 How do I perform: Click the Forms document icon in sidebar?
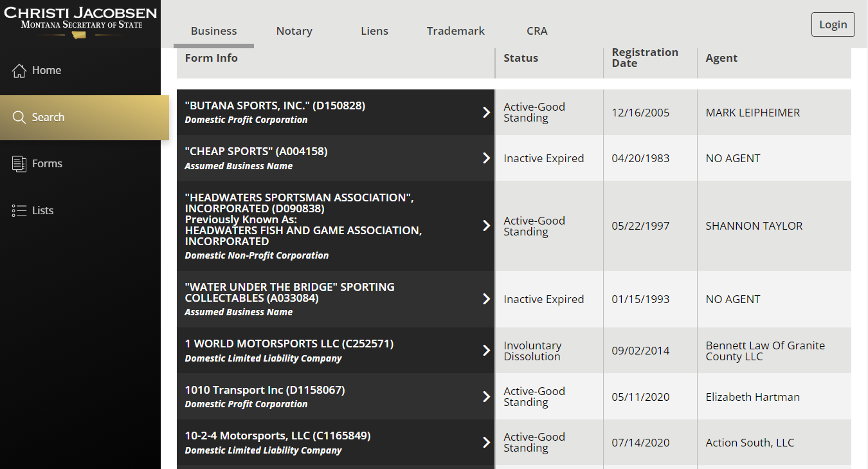click(x=19, y=163)
